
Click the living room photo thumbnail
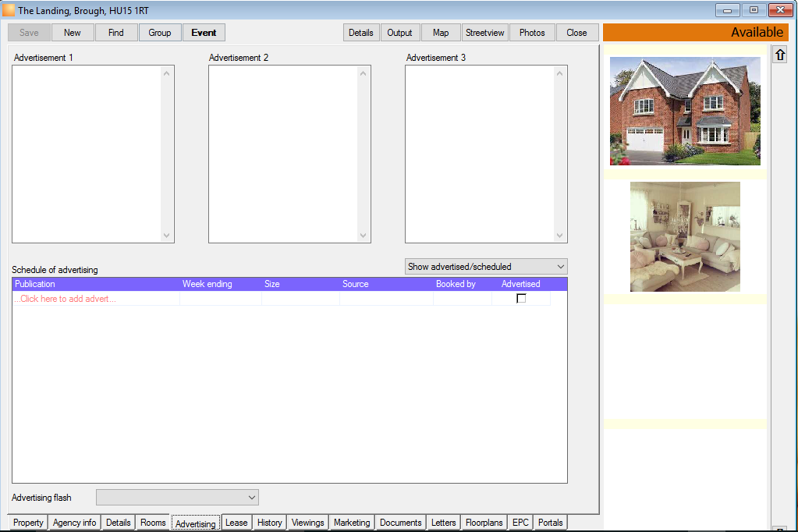tap(685, 236)
